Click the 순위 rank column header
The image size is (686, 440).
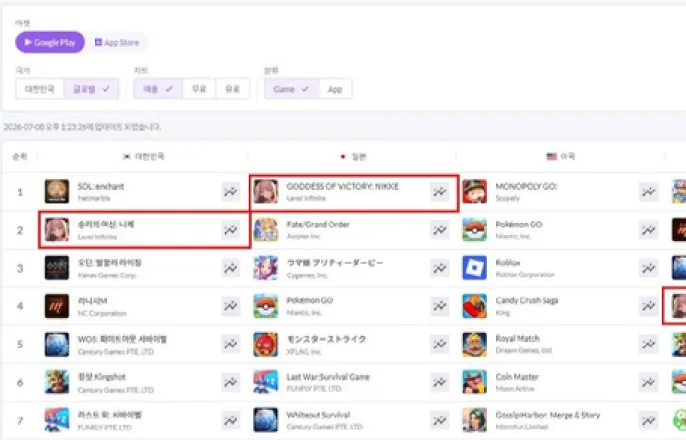[x=20, y=156]
